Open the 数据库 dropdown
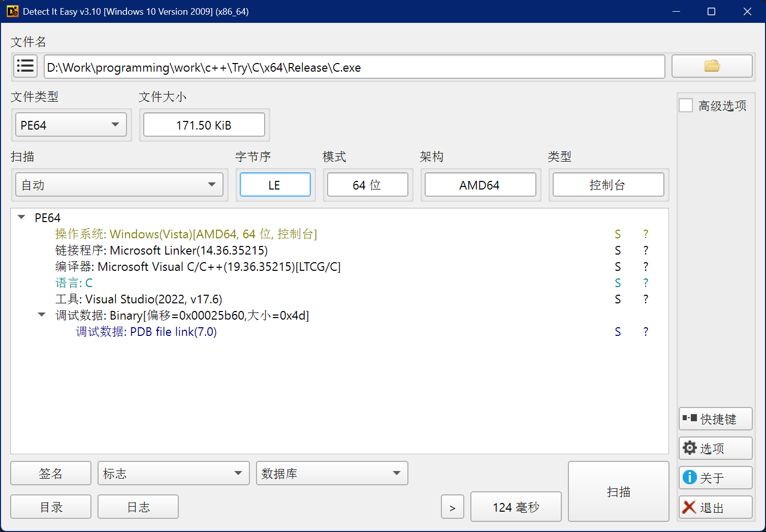The image size is (766, 532). pyautogui.click(x=332, y=473)
